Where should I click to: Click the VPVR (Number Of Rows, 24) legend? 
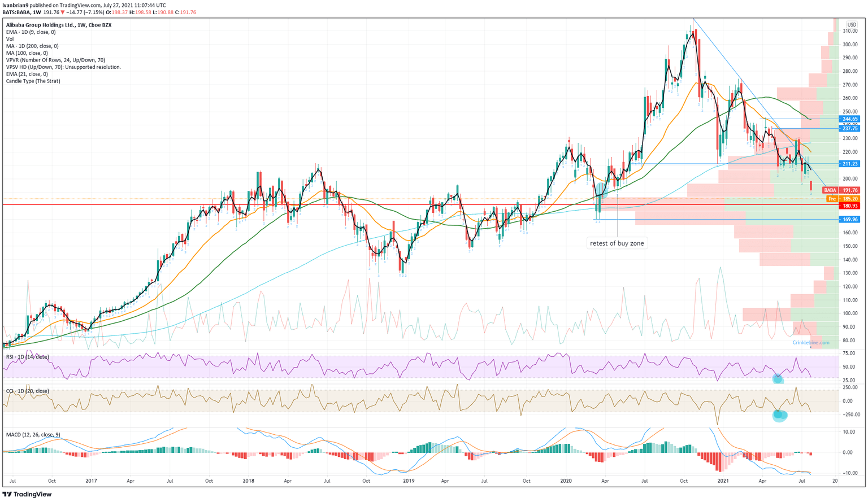click(55, 60)
